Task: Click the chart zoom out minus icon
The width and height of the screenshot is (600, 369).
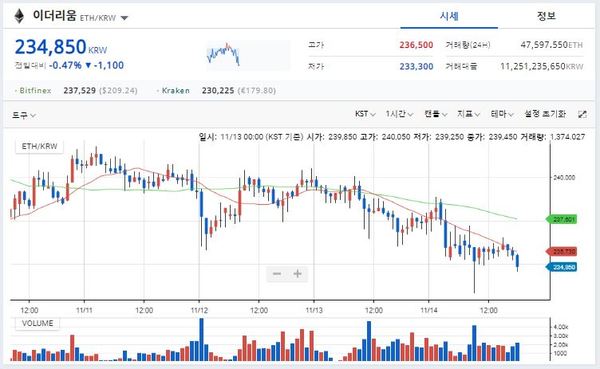Action: (277, 274)
